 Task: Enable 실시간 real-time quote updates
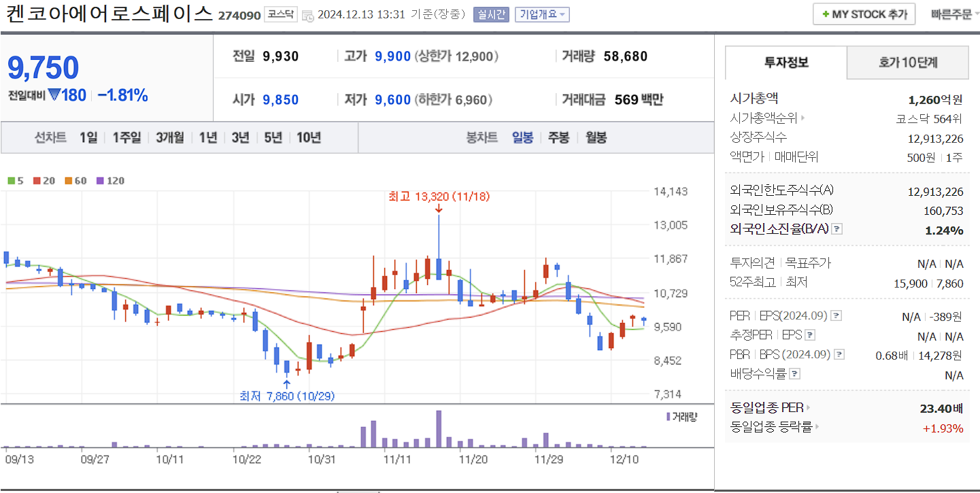[x=490, y=14]
